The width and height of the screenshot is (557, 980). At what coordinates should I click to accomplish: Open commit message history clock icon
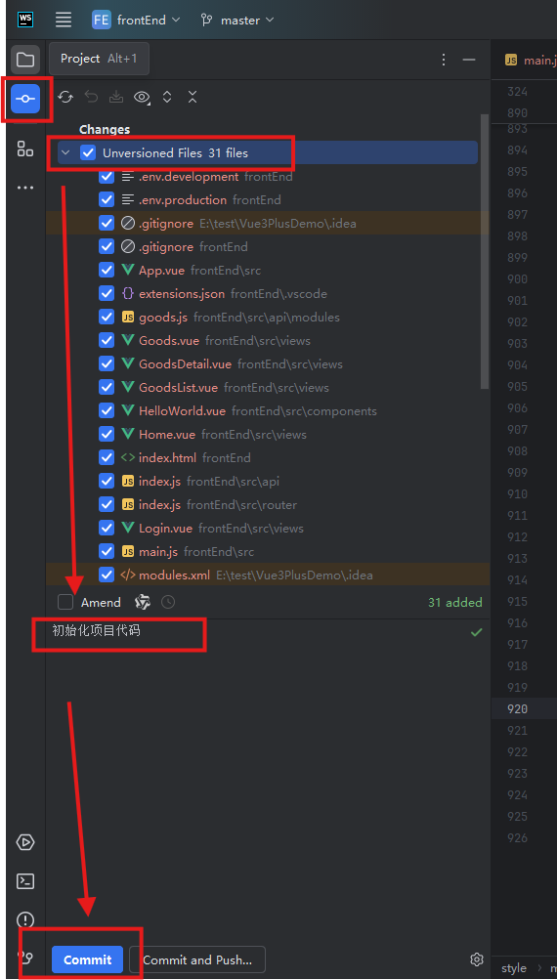click(x=168, y=603)
